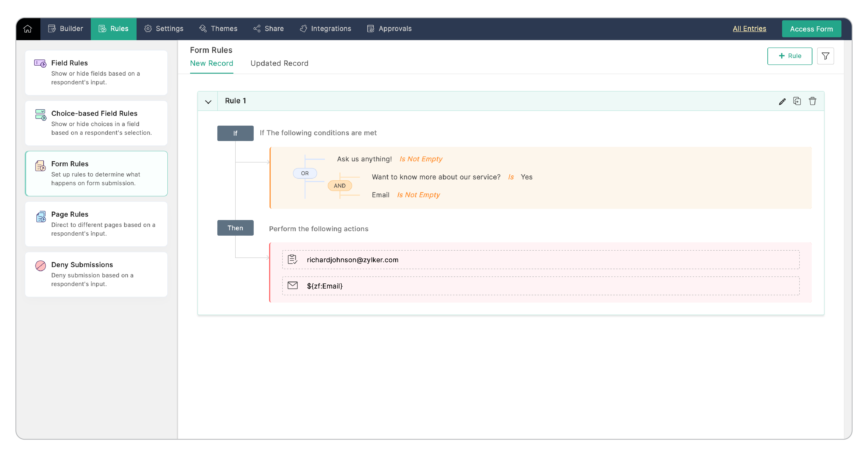This screenshot has height=457, width=868.
Task: Select the New Record tab
Action: 211,63
